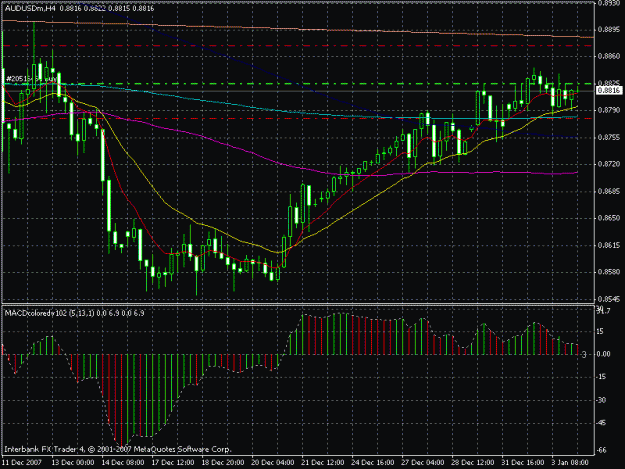Click the 21 Dec 12:00 time label

click(x=322, y=462)
